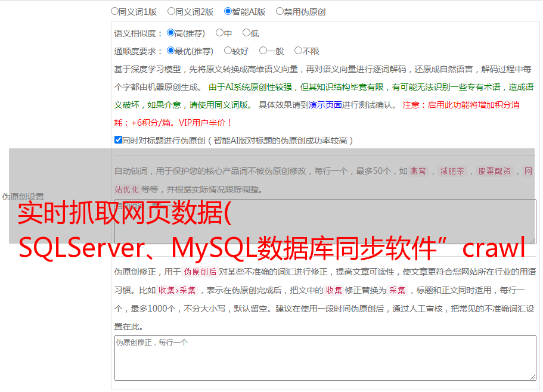543x392 pixels.
Task: Select the 同义词1版 radio option
Action: coord(114,11)
